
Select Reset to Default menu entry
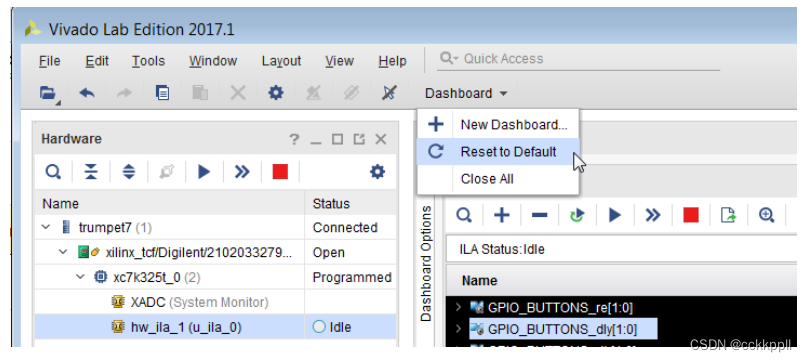498,151
